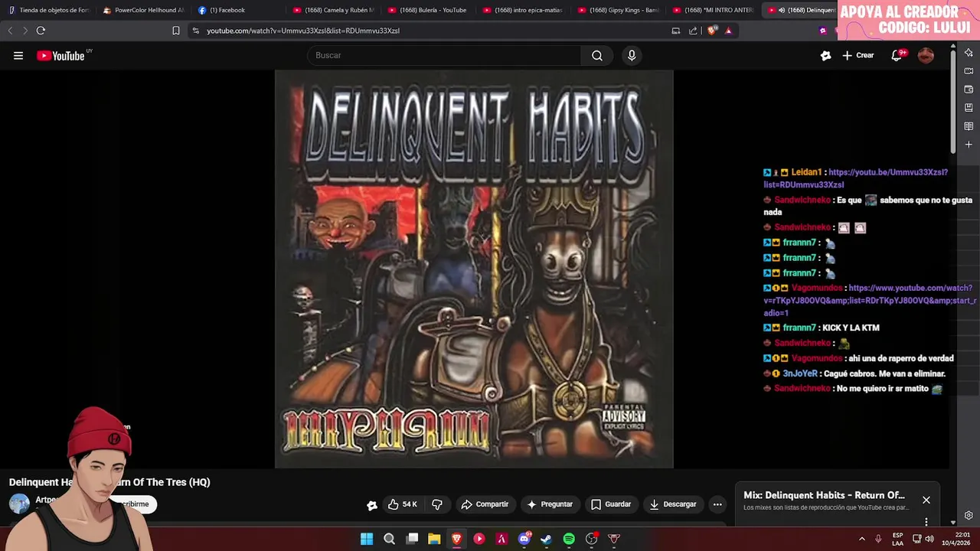
Task: Click the Descargar download button
Action: click(673, 504)
